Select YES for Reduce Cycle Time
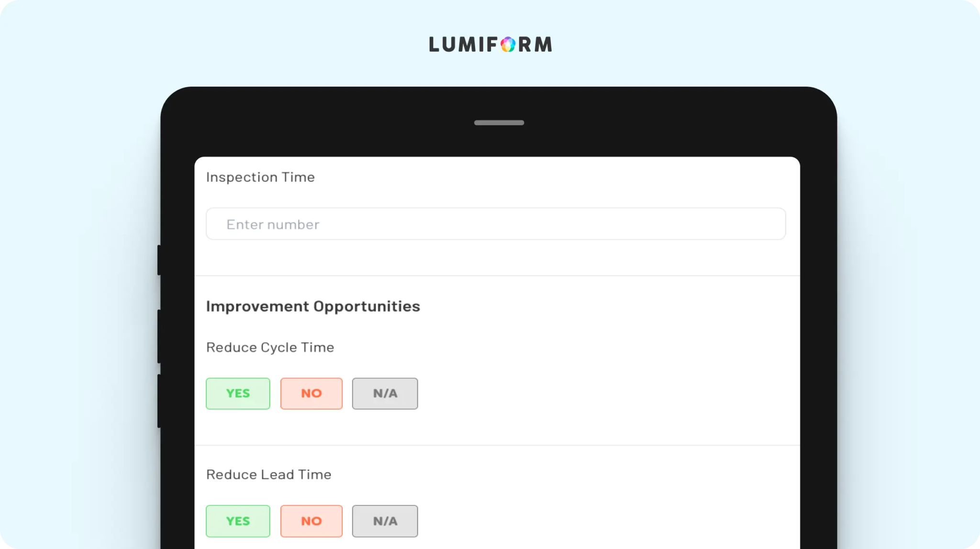This screenshot has width=980, height=549. point(238,394)
